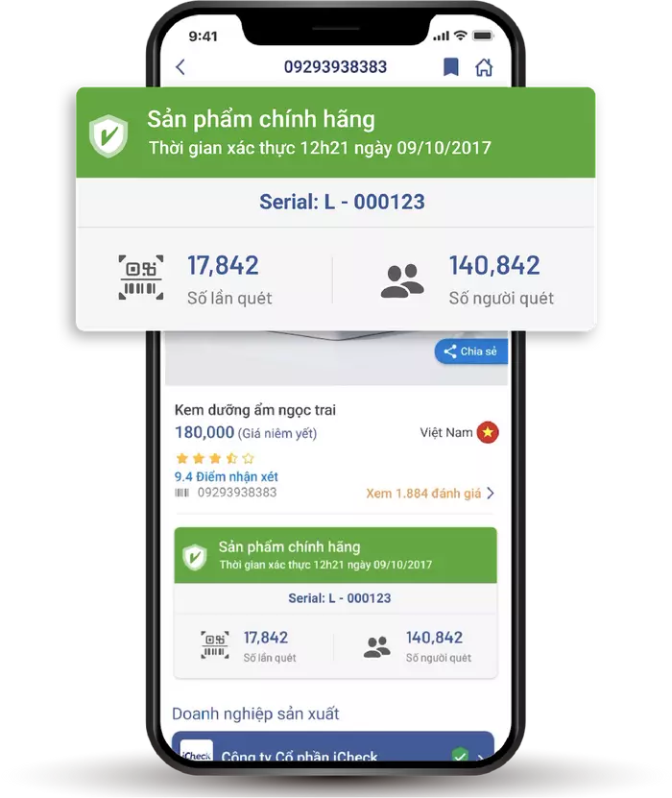Tap the iCheck company logo
This screenshot has height=798, width=672.
coord(197,751)
